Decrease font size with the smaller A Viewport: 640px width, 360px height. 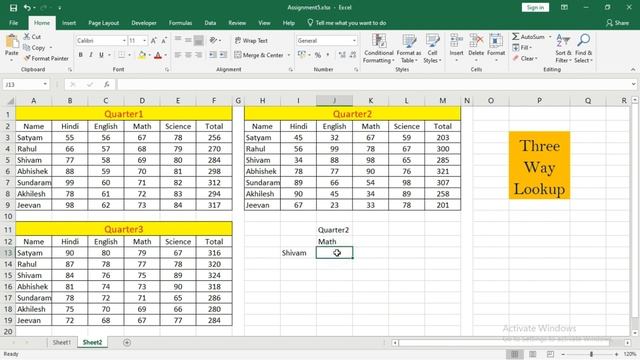tap(164, 41)
